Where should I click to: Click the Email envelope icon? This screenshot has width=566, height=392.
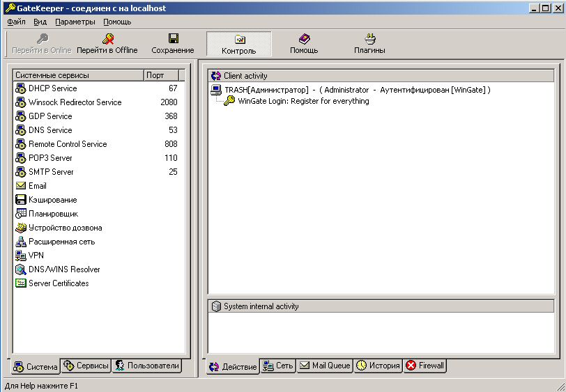coord(21,186)
